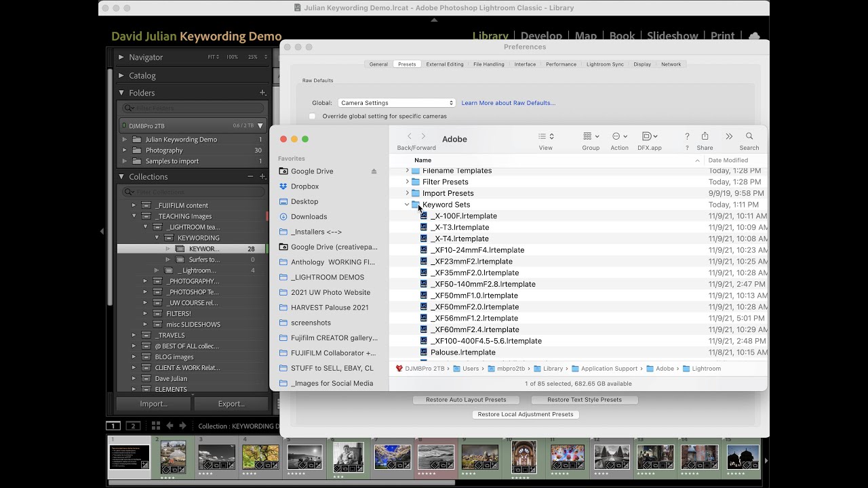Open the Map module
The height and width of the screenshot is (488, 868).
click(586, 36)
